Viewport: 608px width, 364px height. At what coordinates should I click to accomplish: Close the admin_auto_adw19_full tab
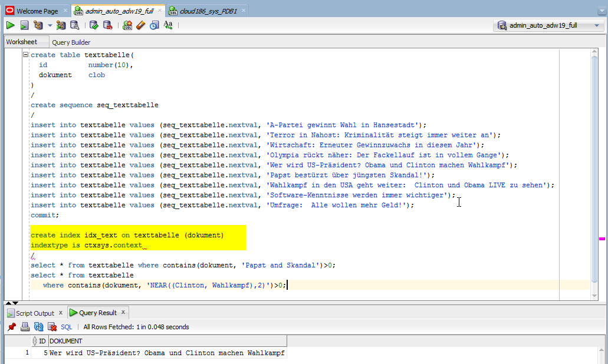[160, 11]
